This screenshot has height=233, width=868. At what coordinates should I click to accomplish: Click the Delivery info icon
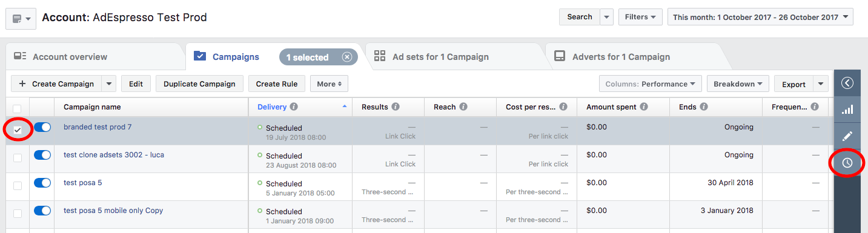click(294, 107)
